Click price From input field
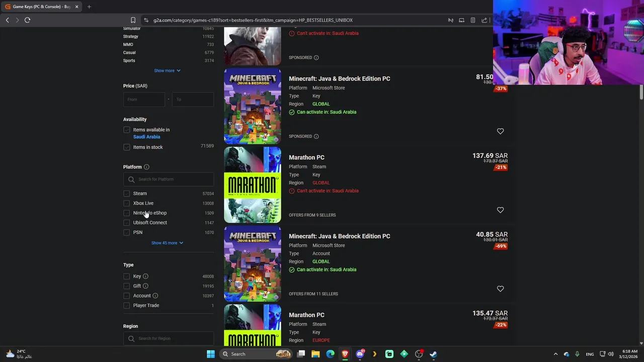Image resolution: width=644 pixels, height=362 pixels. coord(144,100)
